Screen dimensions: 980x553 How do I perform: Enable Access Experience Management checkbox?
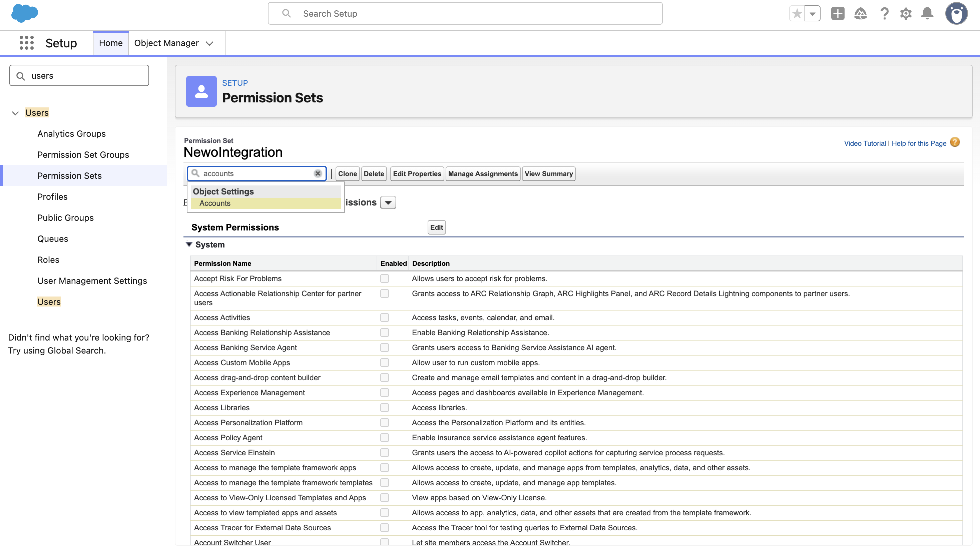coord(385,393)
